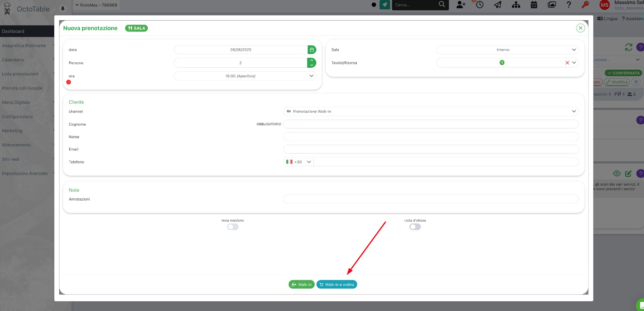Open the calendar picker beside the data field
Image resolution: width=644 pixels, height=311 pixels.
pyautogui.click(x=312, y=50)
